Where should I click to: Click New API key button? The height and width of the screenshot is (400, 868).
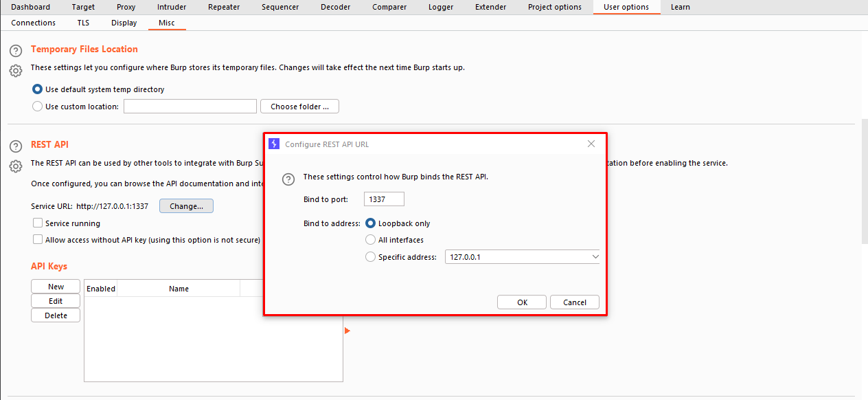[56, 287]
